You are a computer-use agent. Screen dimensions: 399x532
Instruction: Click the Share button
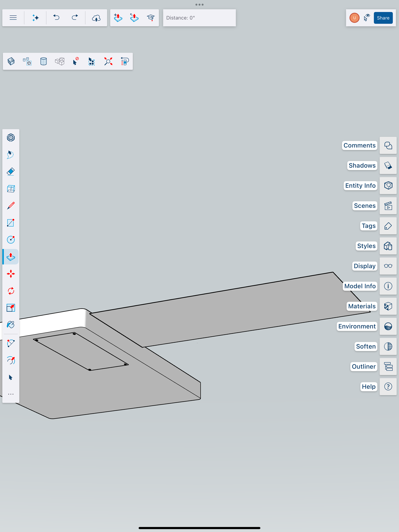point(383,18)
